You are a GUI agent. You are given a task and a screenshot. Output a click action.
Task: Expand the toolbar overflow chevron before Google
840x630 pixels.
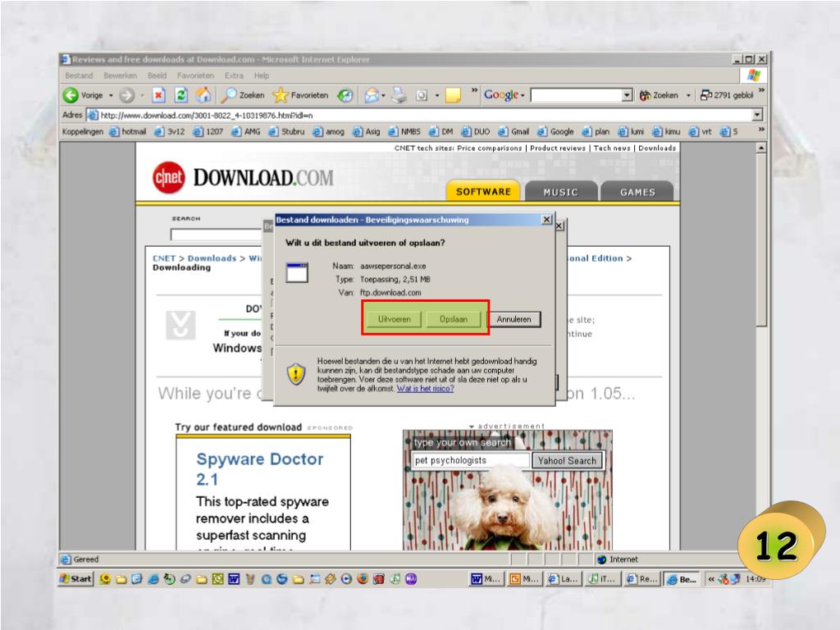tap(474, 90)
